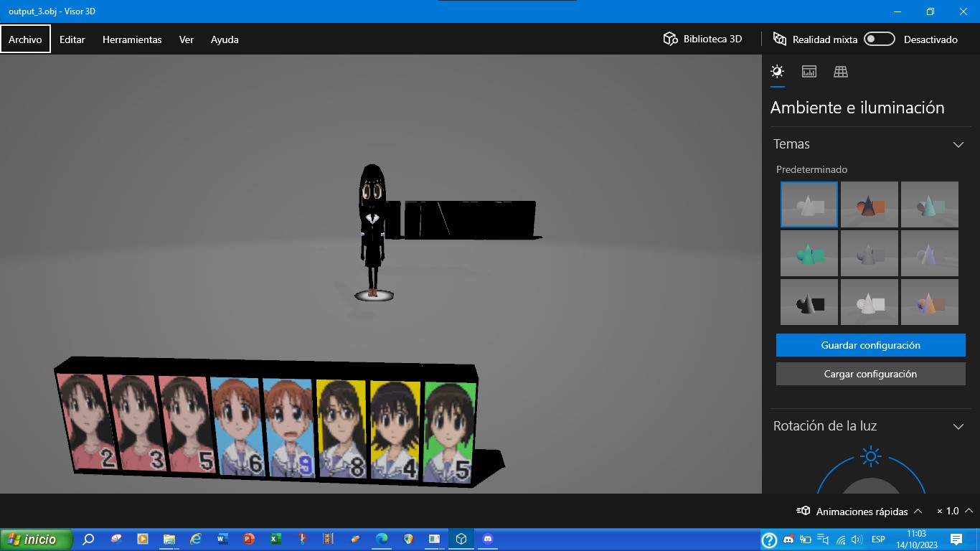The image size is (980, 551).
Task: Collapse the Temas section chevron
Action: tap(958, 144)
